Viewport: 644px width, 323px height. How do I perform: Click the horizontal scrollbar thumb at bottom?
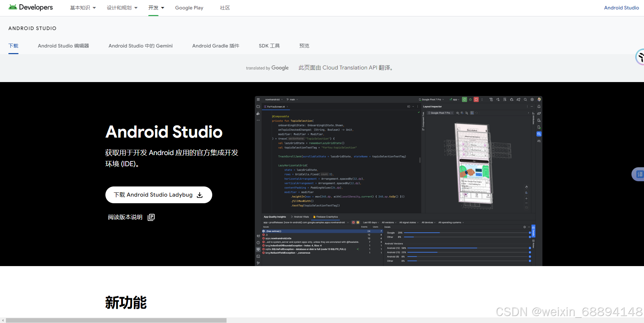pyautogui.click(x=116, y=320)
